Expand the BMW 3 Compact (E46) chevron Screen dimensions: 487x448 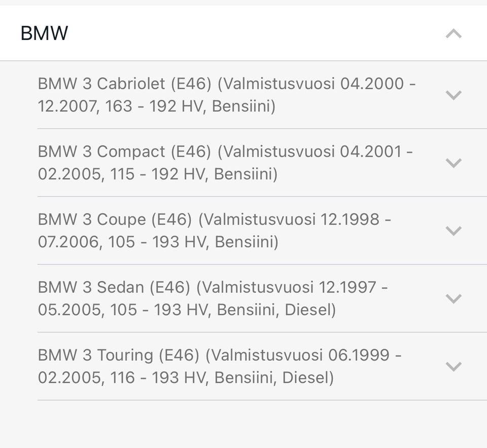point(453,163)
